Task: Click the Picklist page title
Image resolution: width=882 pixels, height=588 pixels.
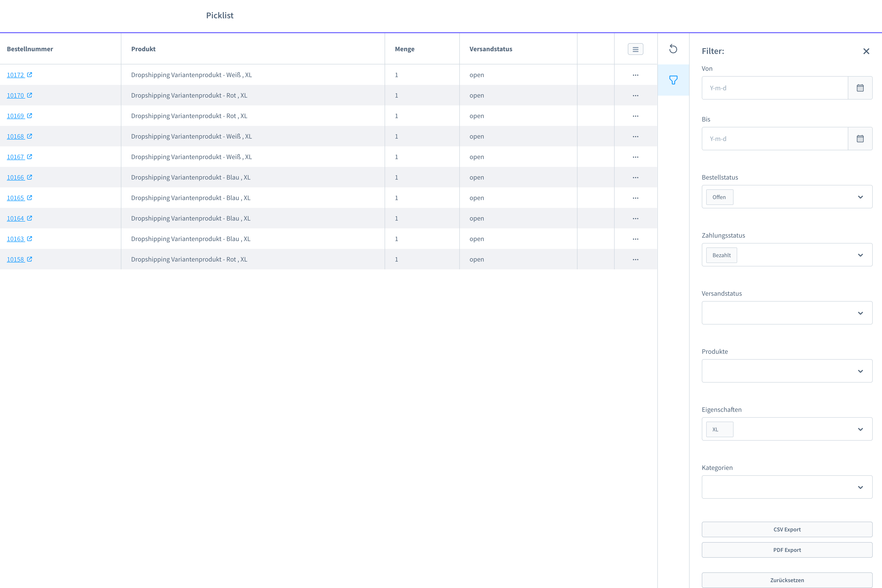Action: tap(220, 15)
